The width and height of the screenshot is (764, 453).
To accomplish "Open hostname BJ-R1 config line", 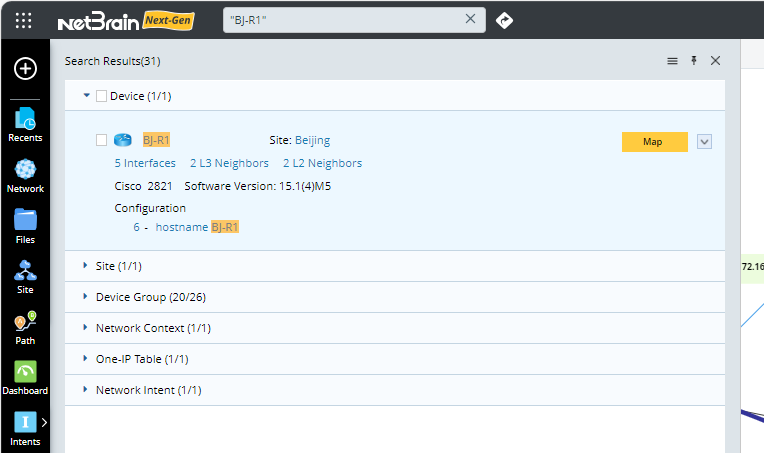I will 197,227.
